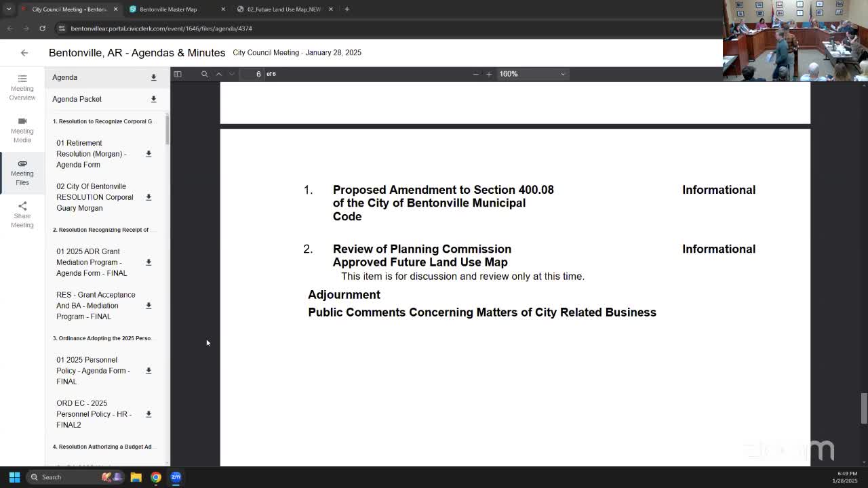Screen dimensions: 868x488
Task: Open RES - Grant Acceptance And BA document
Action: coord(96,306)
